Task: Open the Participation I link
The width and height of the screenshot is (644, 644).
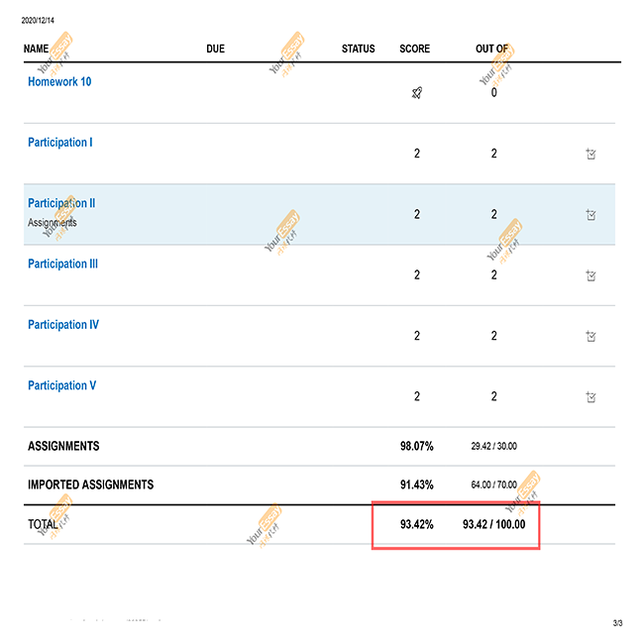Action: click(60, 143)
